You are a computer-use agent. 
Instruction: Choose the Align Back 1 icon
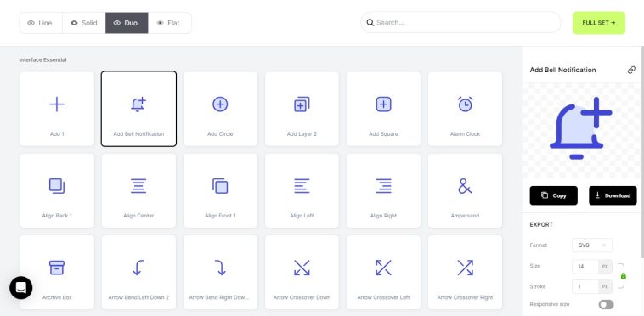[x=57, y=190]
